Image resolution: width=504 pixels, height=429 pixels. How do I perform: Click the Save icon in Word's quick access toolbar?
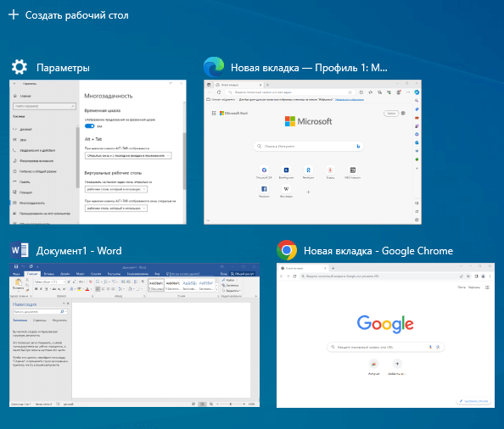(x=16, y=266)
